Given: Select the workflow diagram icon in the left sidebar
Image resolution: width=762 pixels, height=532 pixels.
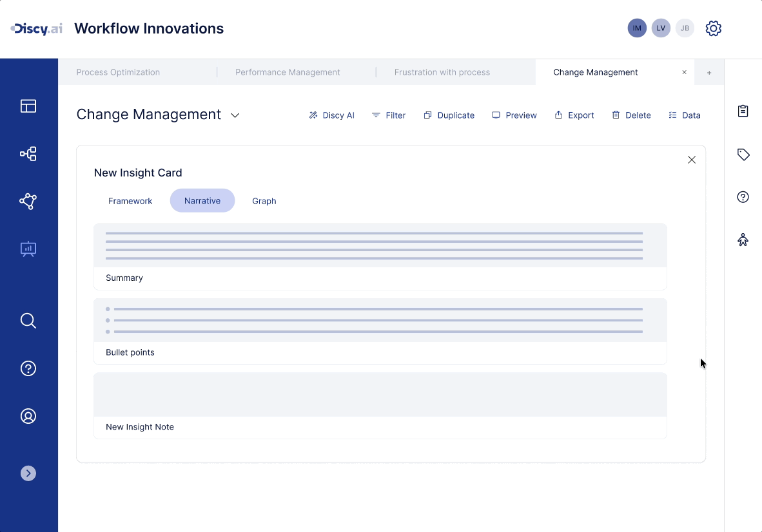Looking at the screenshot, I should click(x=28, y=154).
